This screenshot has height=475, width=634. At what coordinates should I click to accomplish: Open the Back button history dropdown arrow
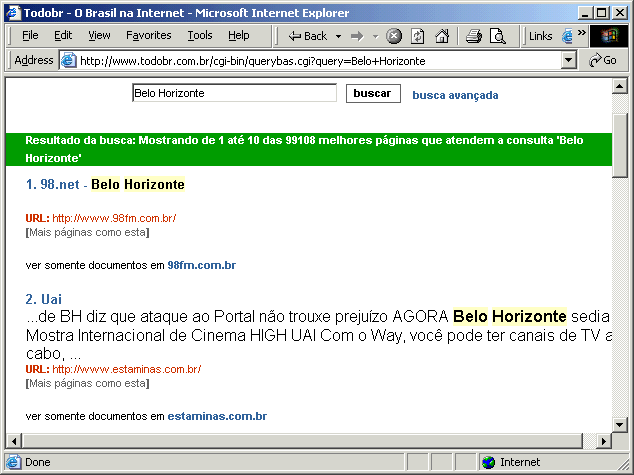tap(338, 36)
